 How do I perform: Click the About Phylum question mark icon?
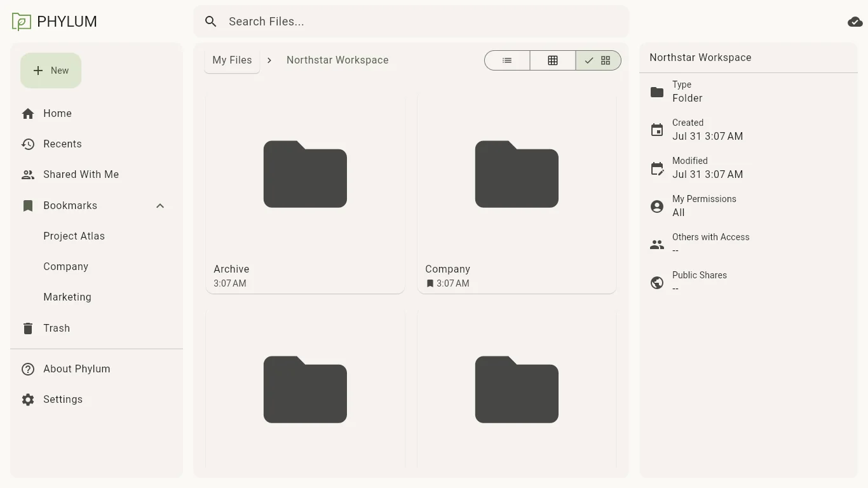[x=28, y=369]
